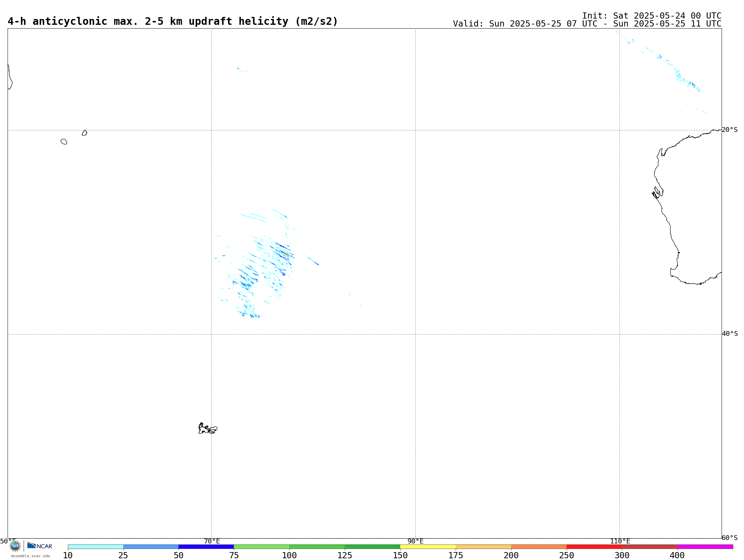Click colorbar tick label 10

coord(68,555)
